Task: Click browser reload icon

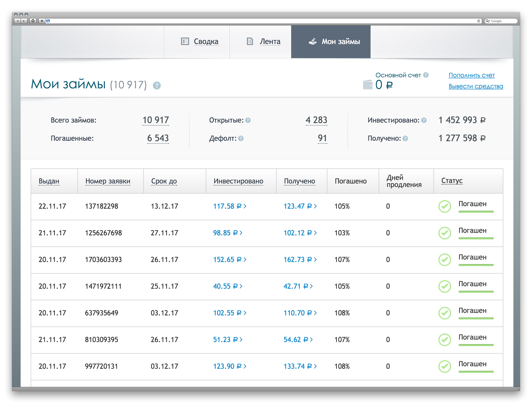Action: pyautogui.click(x=478, y=21)
